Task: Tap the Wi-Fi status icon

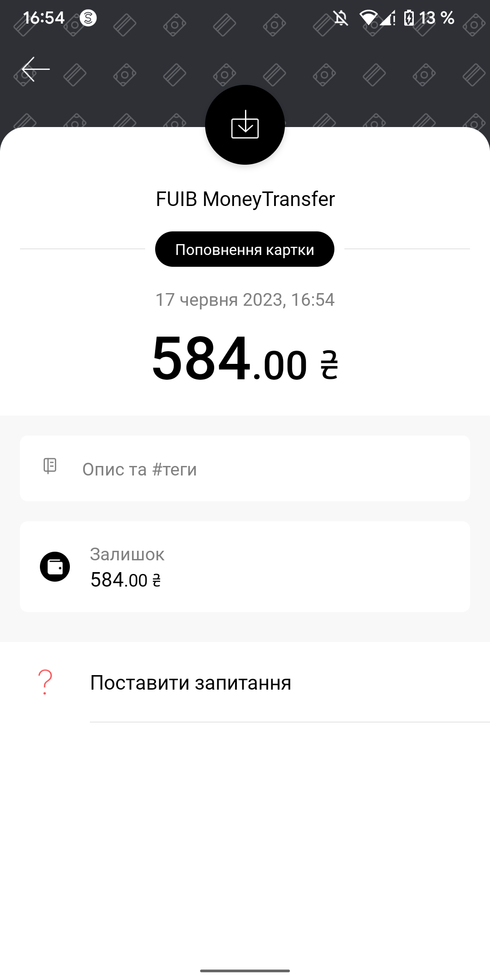Action: click(x=368, y=18)
